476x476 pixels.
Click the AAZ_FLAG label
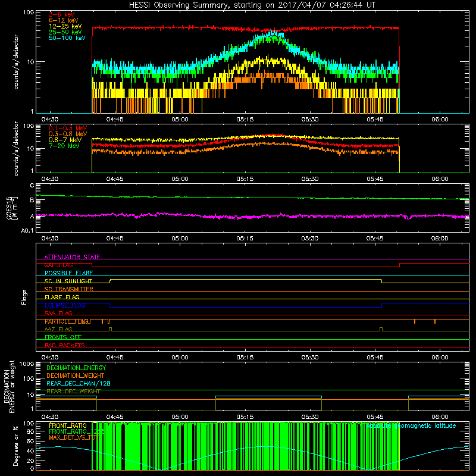pos(58,329)
